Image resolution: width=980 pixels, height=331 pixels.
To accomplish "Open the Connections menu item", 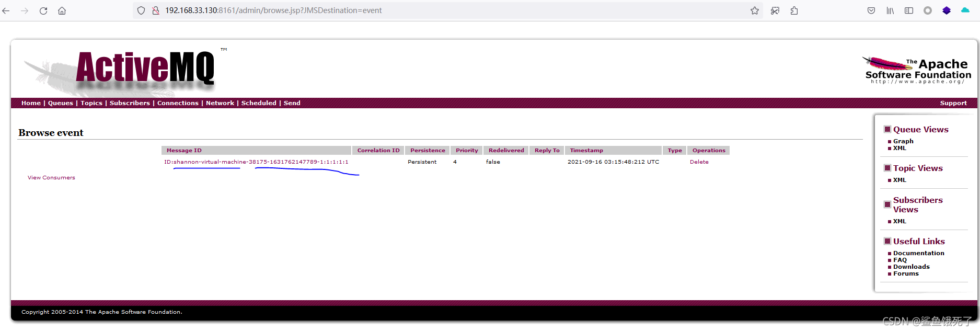I will (178, 103).
